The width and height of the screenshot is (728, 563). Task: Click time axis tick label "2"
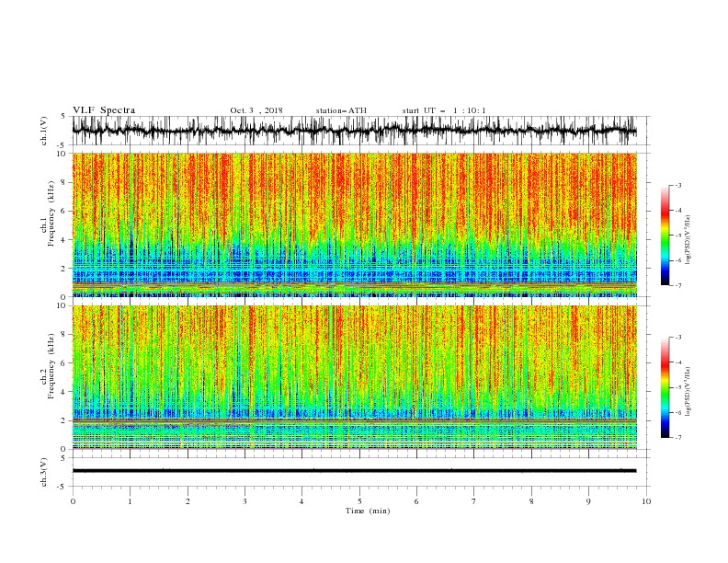188,501
